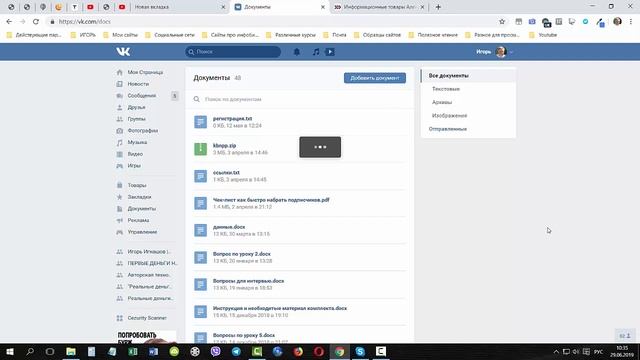Open Музыка in sidebar

tap(137, 142)
